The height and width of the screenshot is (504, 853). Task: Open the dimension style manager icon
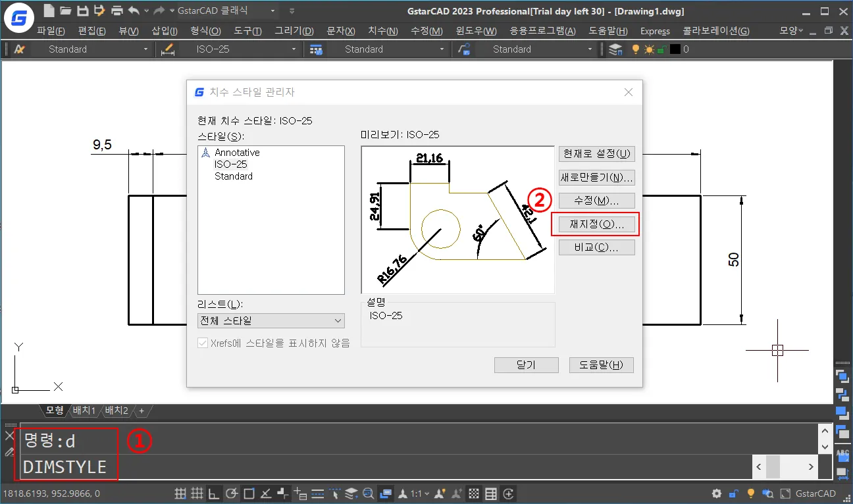(x=167, y=49)
